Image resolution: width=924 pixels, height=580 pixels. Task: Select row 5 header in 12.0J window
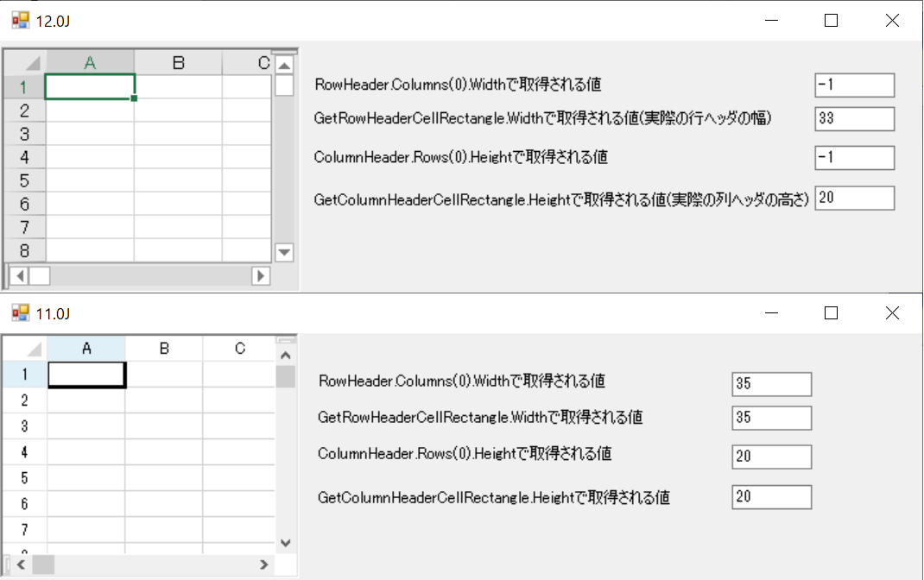click(25, 180)
